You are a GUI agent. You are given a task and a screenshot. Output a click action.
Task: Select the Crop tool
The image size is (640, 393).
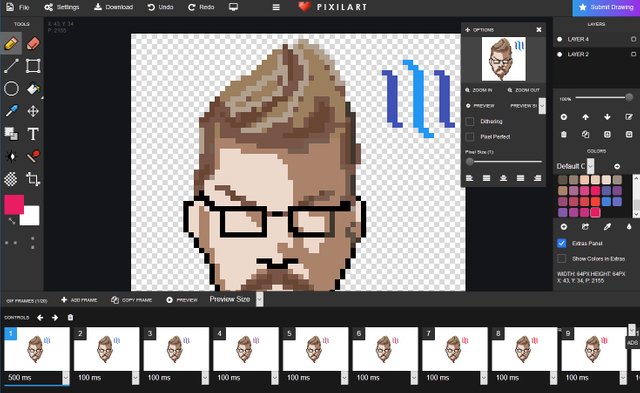click(x=33, y=179)
